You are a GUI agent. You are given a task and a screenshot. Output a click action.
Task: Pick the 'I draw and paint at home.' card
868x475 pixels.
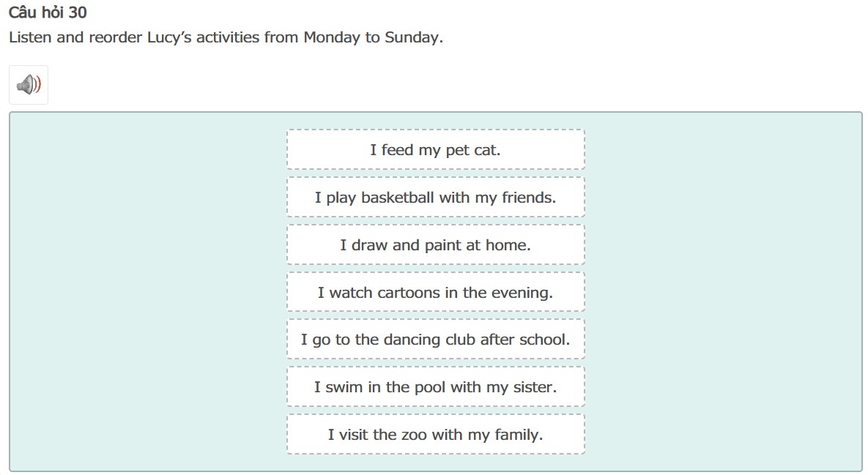pyautogui.click(x=435, y=245)
